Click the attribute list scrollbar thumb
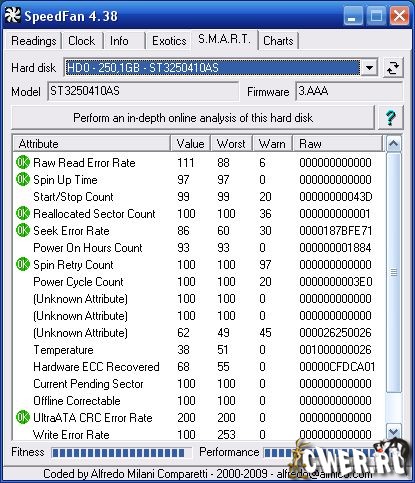Image resolution: width=415 pixels, height=483 pixels. tap(394, 272)
